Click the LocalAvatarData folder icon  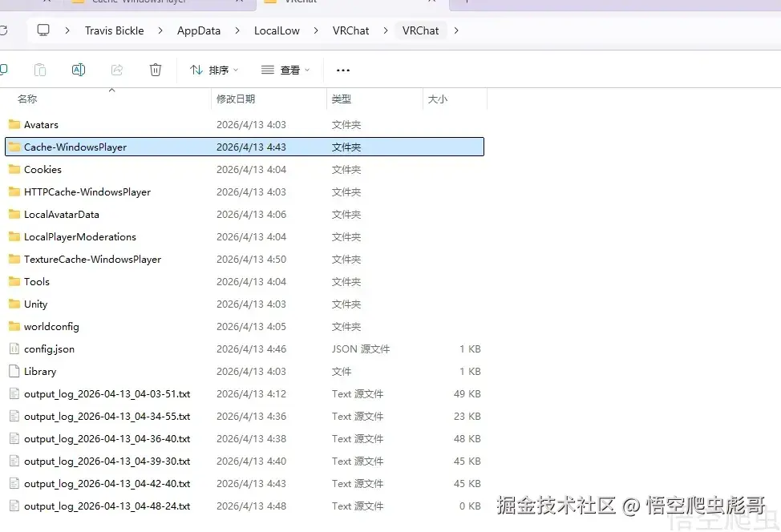(14, 214)
